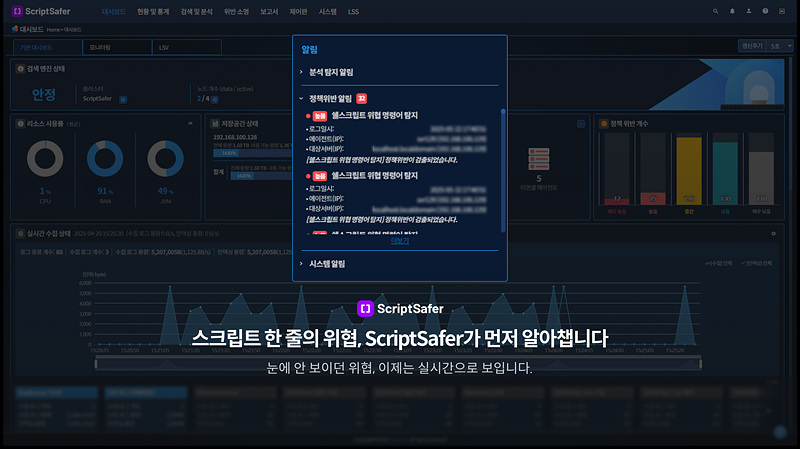Image resolution: width=800 pixels, height=449 pixels.
Task: Open the LSS menu
Action: coord(353,12)
